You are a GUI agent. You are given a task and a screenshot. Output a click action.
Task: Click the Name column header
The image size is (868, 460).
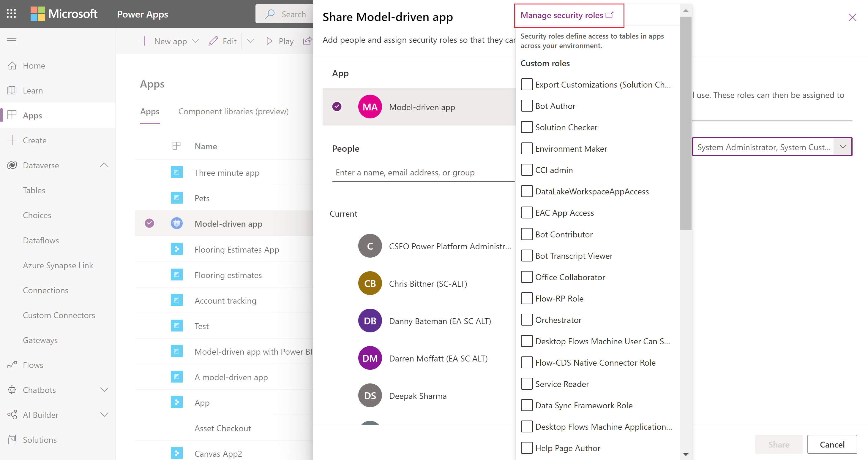click(206, 146)
